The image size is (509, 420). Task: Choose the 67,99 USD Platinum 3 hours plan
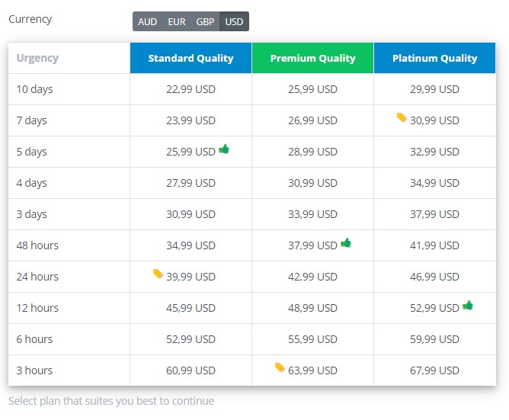point(434,370)
